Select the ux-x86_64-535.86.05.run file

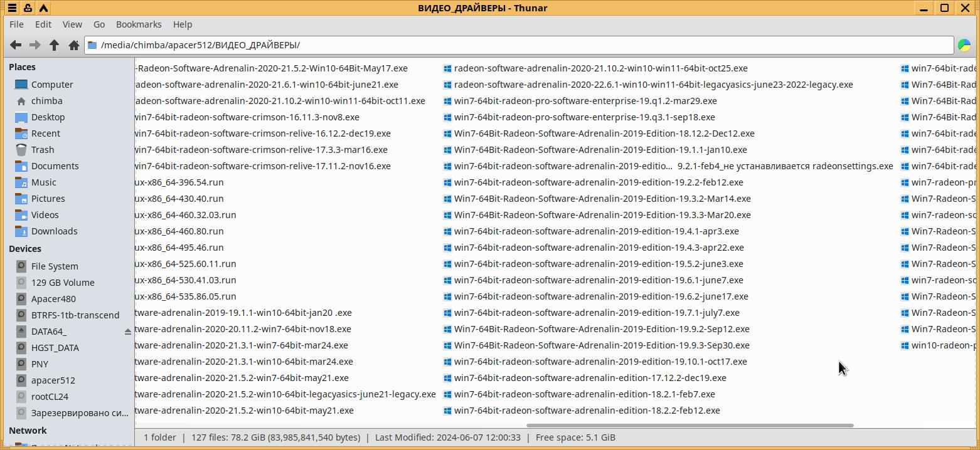click(x=186, y=296)
